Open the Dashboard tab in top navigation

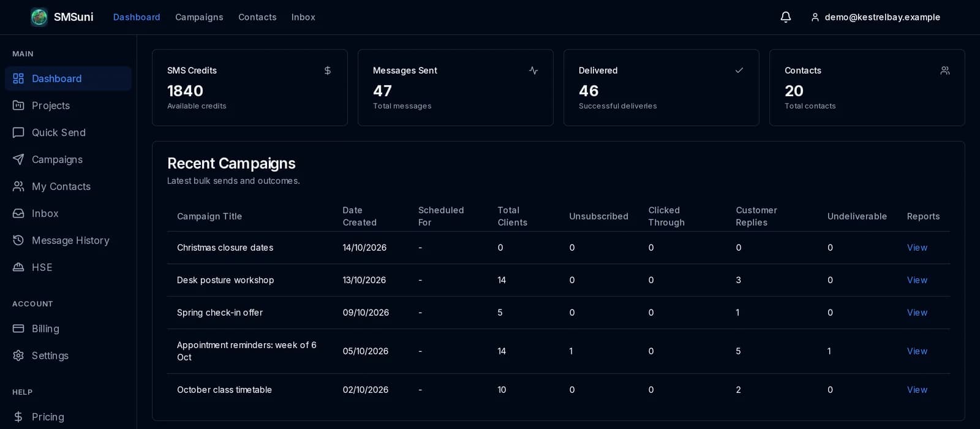coord(137,17)
